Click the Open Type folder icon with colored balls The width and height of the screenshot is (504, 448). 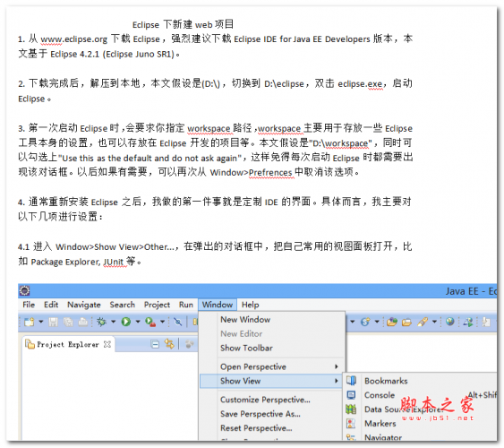(392, 322)
